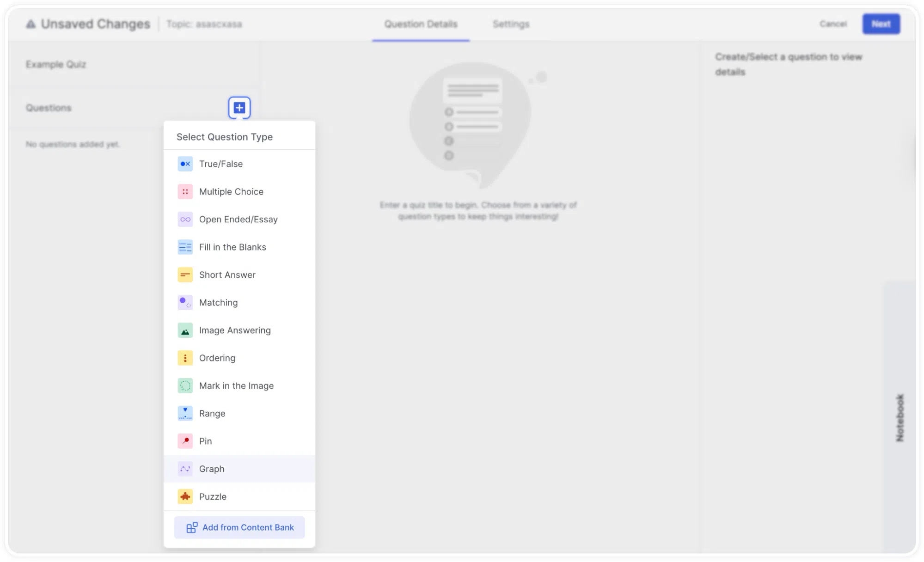Click the Topic: asascxasa label

coord(204,24)
